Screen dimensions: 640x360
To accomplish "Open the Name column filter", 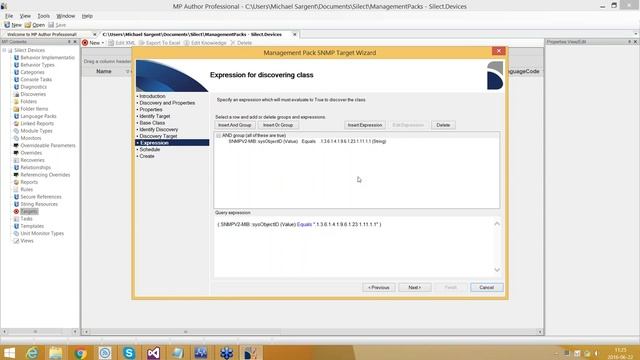I will pyautogui.click(x=127, y=71).
